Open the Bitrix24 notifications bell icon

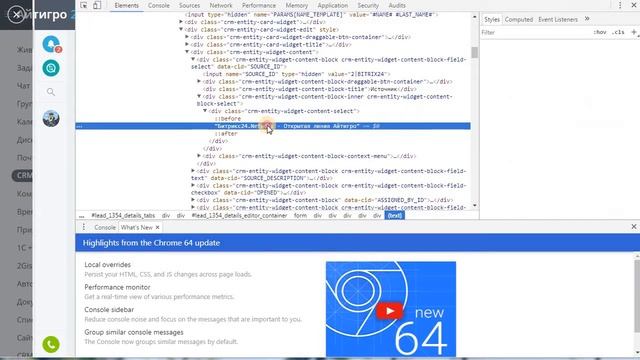(51, 44)
